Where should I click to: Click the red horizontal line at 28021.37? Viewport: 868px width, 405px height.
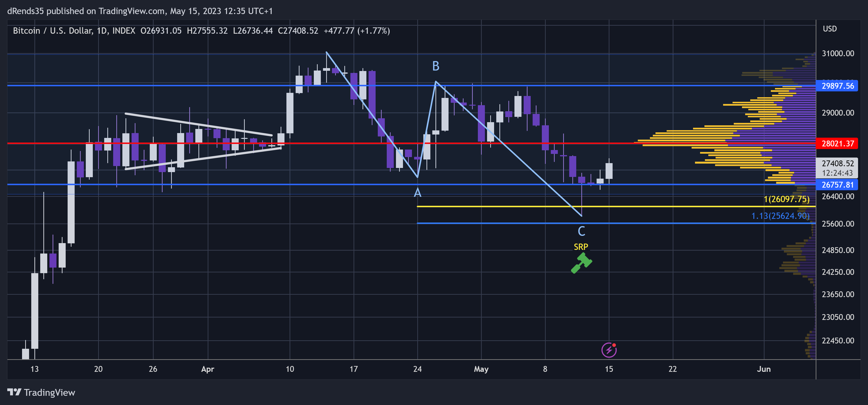pos(411,143)
